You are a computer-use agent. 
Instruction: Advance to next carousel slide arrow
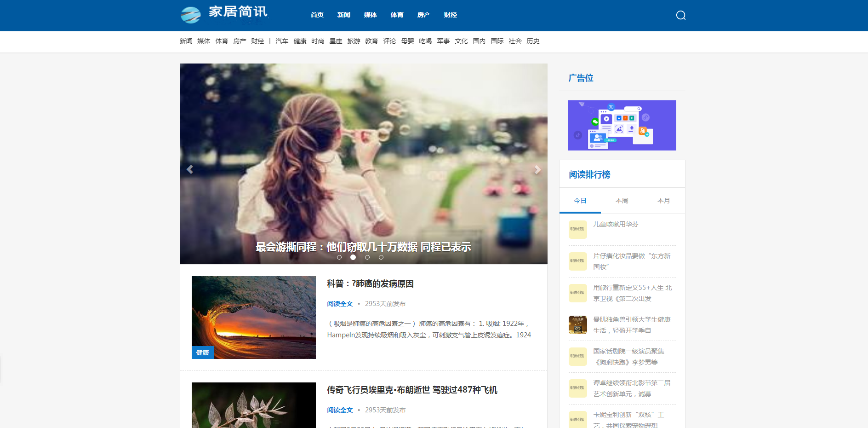(x=537, y=169)
